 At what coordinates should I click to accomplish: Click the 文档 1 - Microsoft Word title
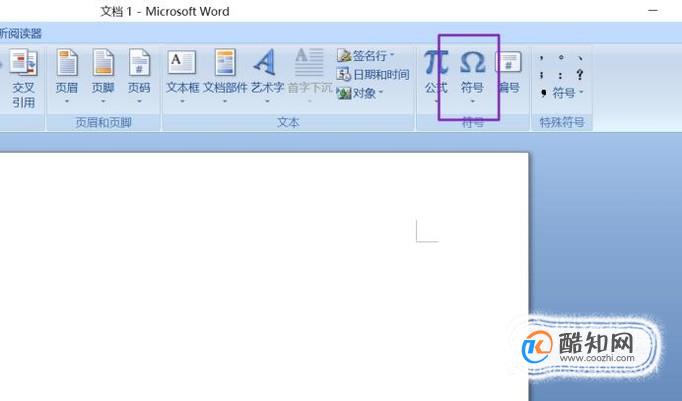point(165,11)
